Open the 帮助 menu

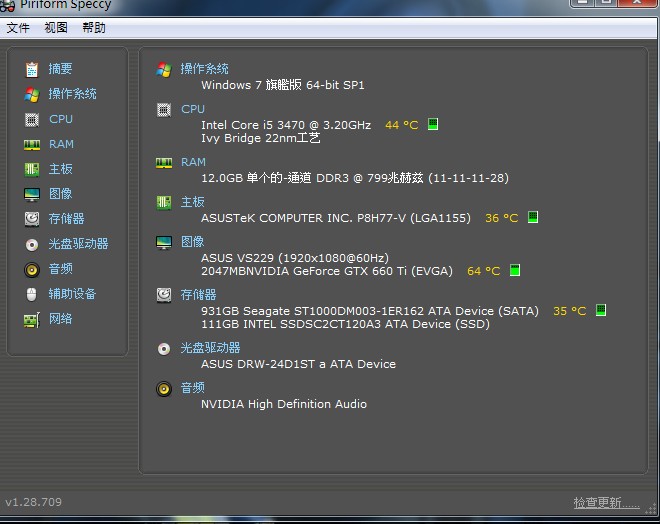(93, 28)
